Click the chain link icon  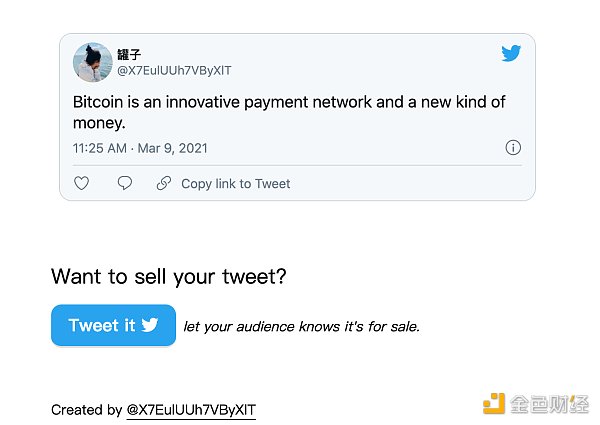click(164, 183)
